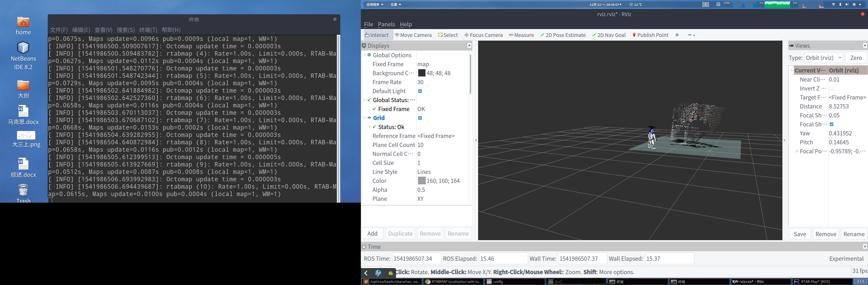The height and width of the screenshot is (285, 868).
Task: Expand the Focal Point property
Action: pos(797,151)
